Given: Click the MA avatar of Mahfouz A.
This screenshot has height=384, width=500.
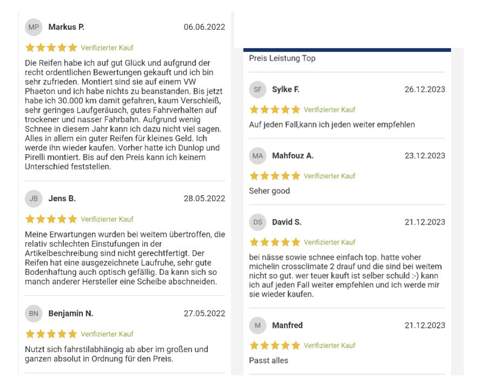Looking at the screenshot, I should [258, 156].
